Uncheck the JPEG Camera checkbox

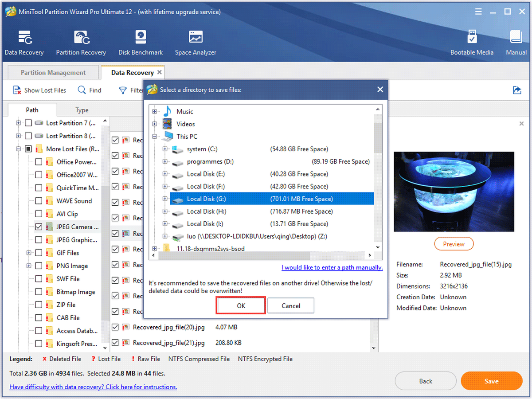point(39,227)
